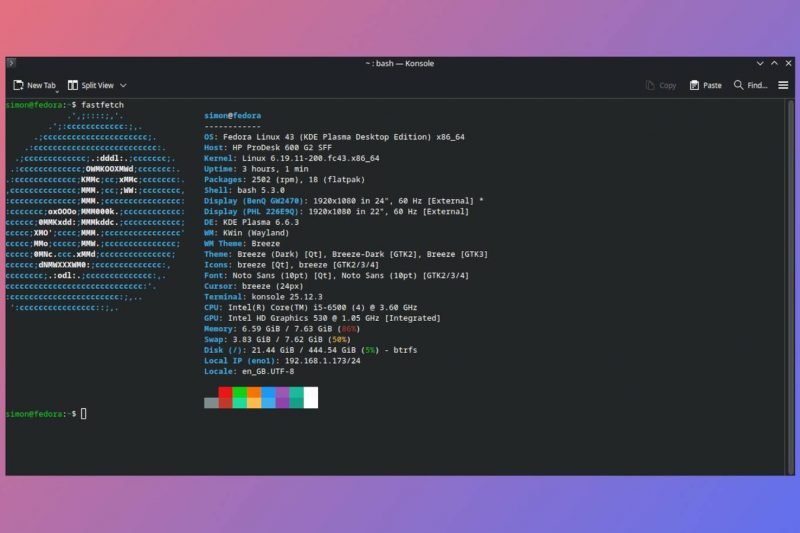Click the fastfetch command on the first prompt

click(x=103, y=105)
